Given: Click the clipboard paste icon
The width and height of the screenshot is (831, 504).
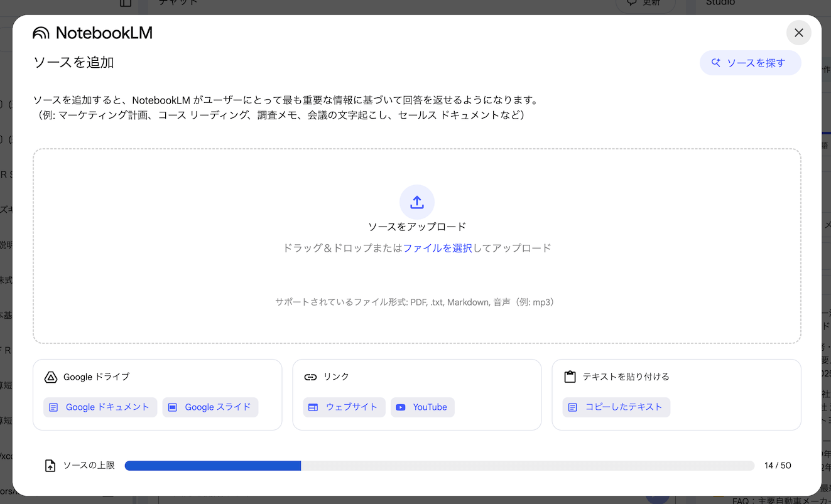Looking at the screenshot, I should point(570,377).
